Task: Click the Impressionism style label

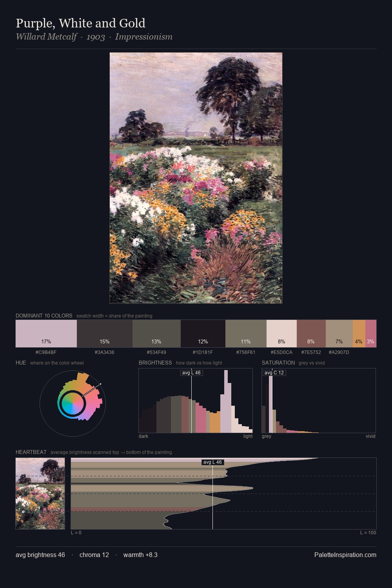Action: click(x=144, y=37)
